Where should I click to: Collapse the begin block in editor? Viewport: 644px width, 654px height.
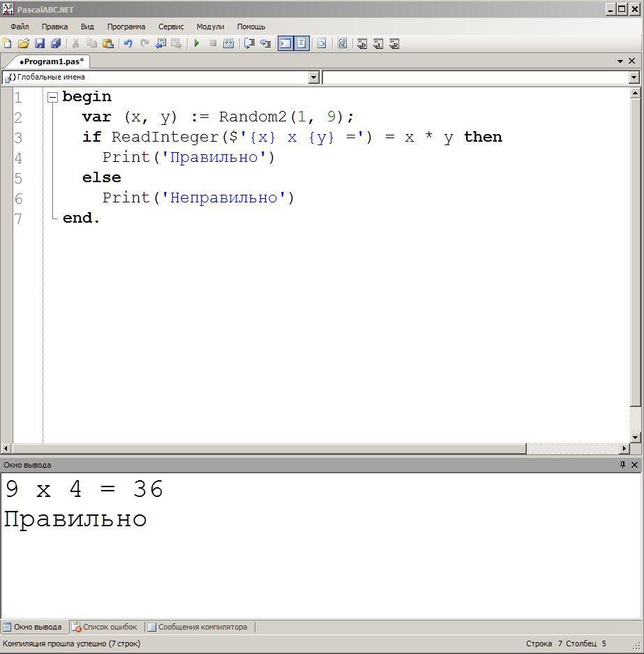click(52, 97)
